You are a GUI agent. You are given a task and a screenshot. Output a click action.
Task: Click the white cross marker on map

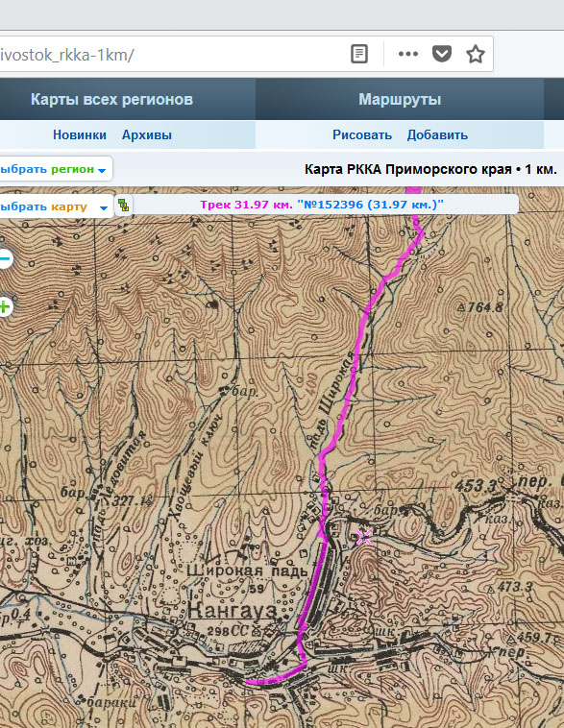364,537
